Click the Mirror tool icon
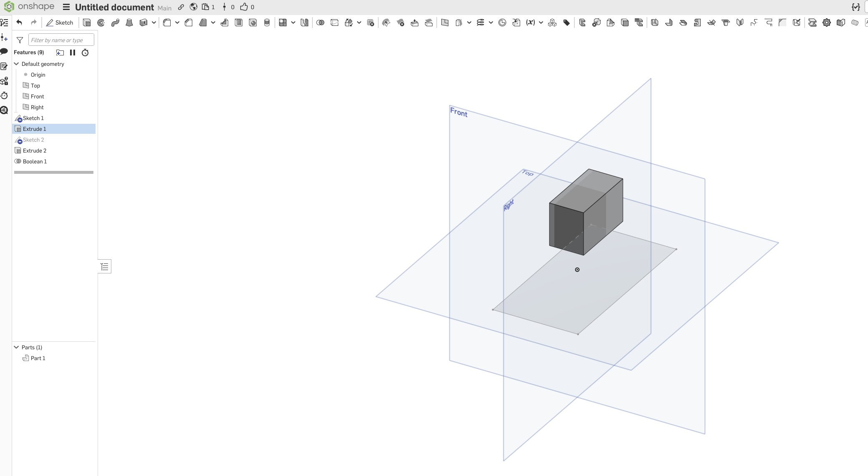Screen dimensions: 868x476 pyautogui.click(x=304, y=23)
